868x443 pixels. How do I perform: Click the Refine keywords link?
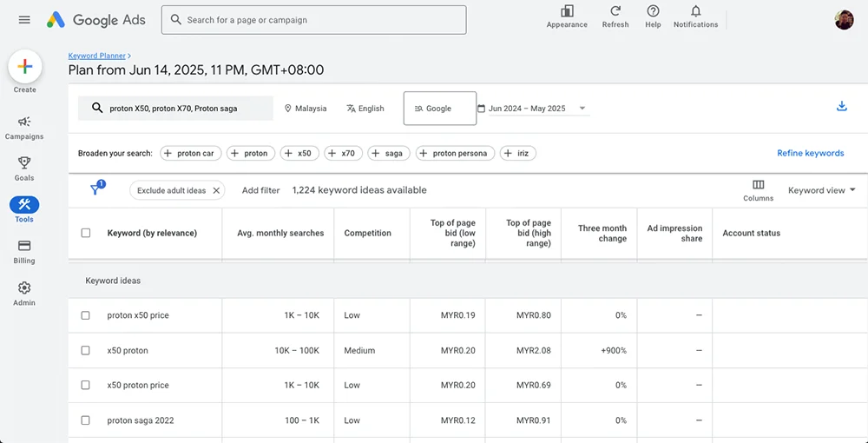click(x=810, y=153)
